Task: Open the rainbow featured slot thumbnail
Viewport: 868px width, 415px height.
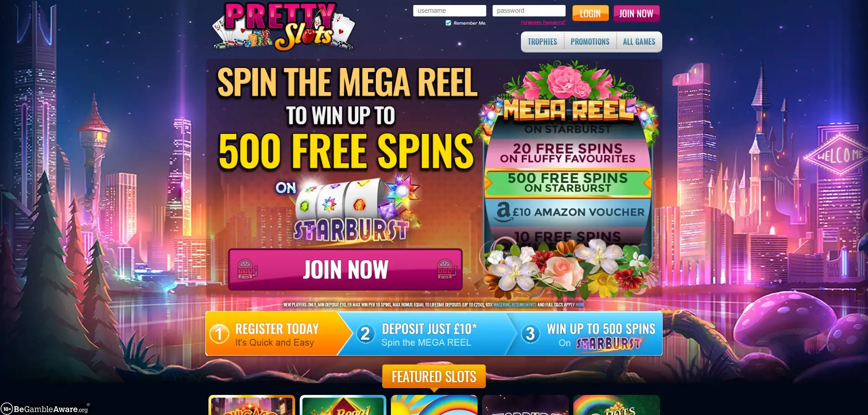Action: point(434,405)
